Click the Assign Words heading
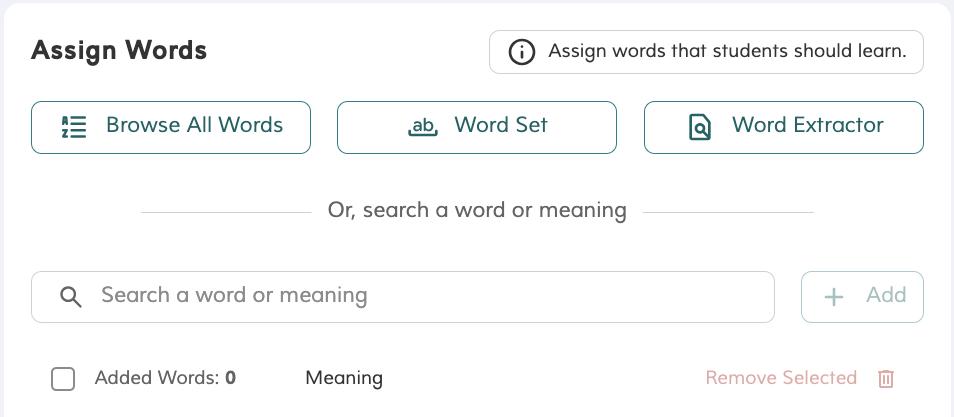The image size is (954, 417). (x=119, y=51)
